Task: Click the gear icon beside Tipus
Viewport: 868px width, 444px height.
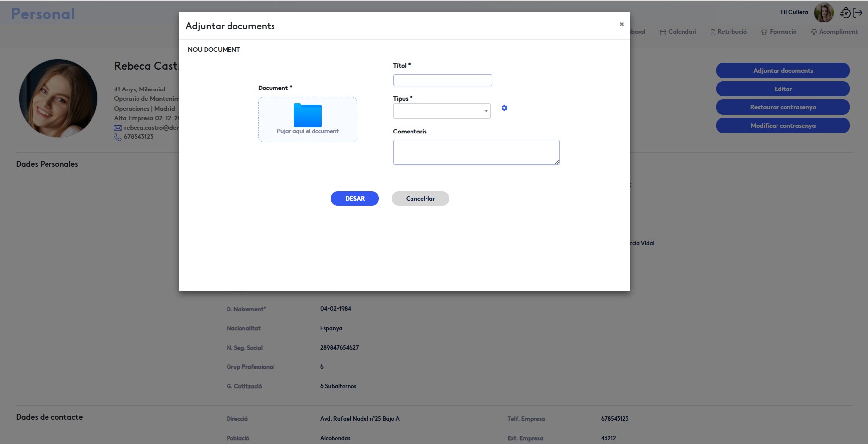Action: tap(504, 108)
